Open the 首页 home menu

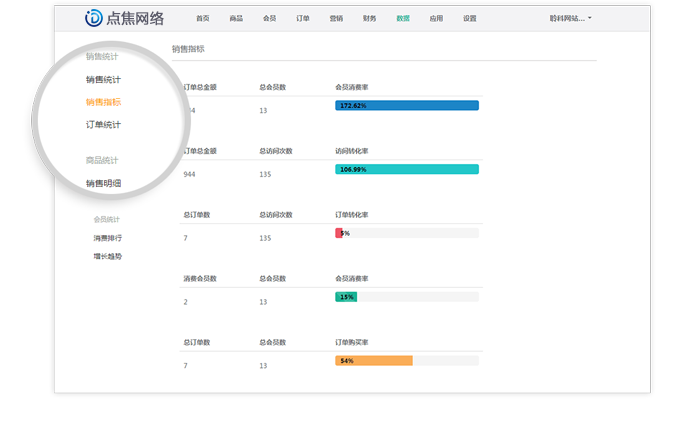203,19
